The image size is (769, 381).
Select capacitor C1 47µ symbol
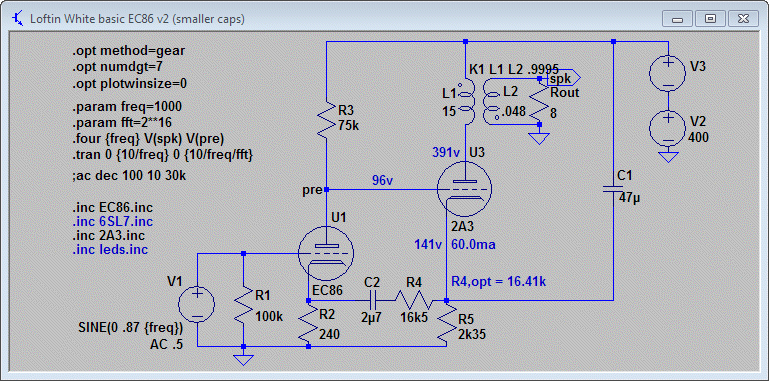point(613,189)
